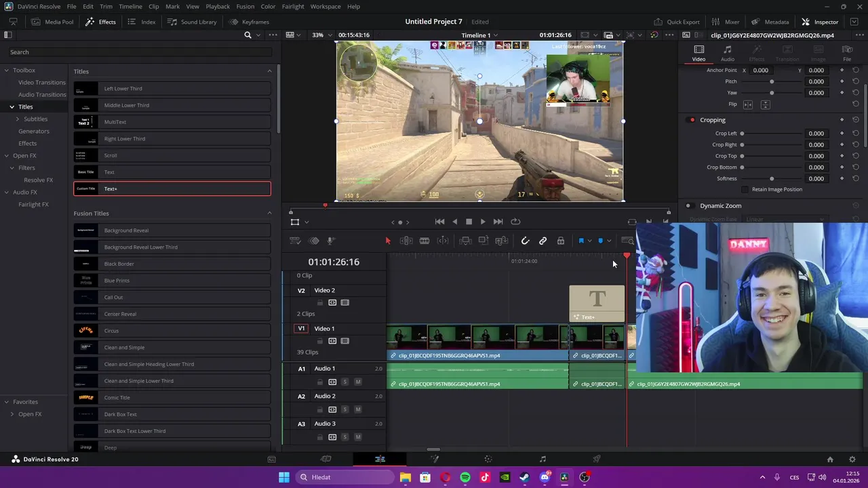
Task: Enable Retain Image Position checkbox
Action: coord(745,189)
